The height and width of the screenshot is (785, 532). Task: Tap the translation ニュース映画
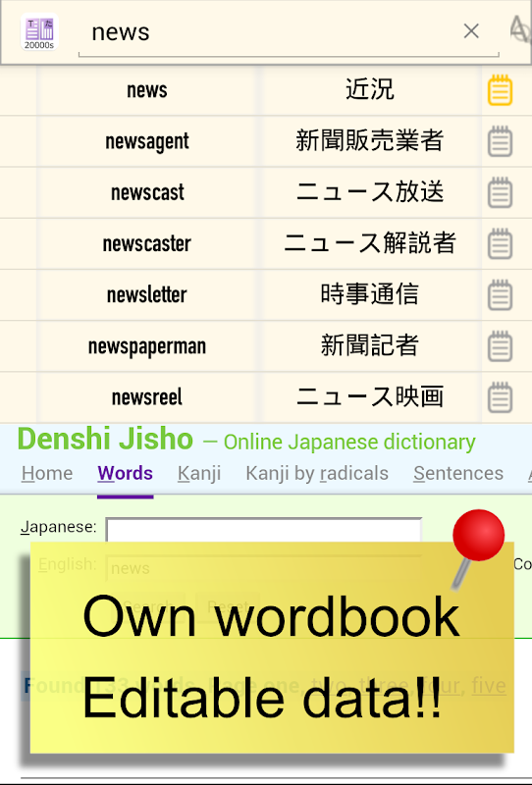point(370,397)
